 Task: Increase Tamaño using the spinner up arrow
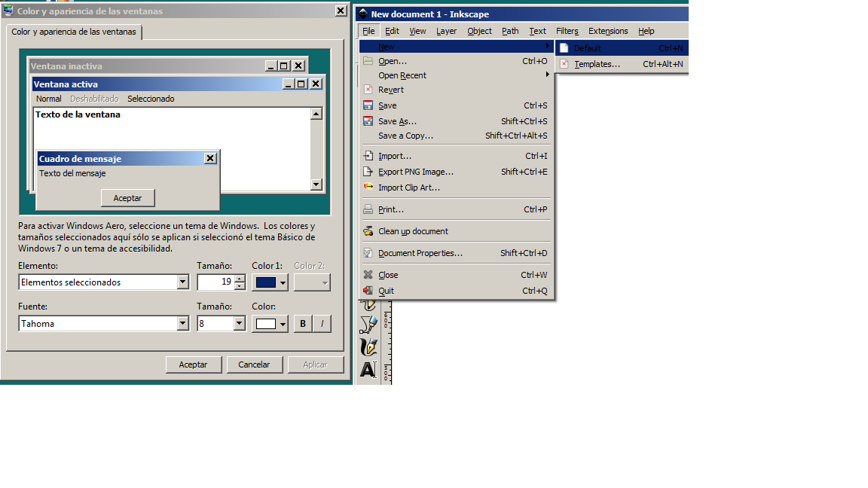pyautogui.click(x=240, y=278)
